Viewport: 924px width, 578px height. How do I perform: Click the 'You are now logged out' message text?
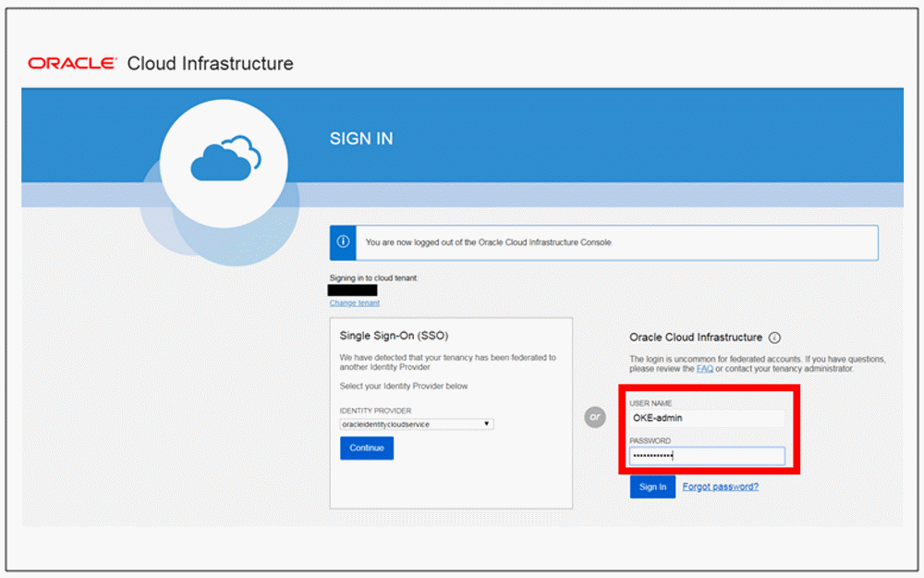tap(489, 242)
